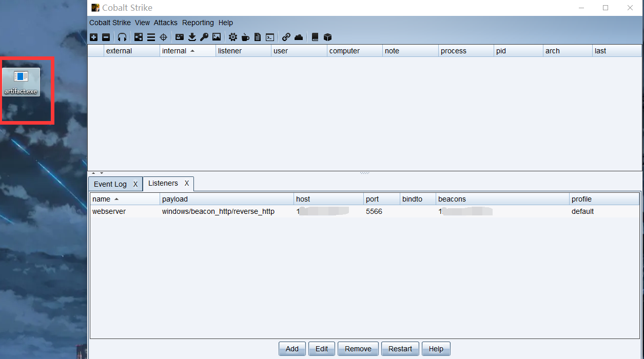Sort listeners by bindto column header
This screenshot has height=359, width=644.
point(418,199)
